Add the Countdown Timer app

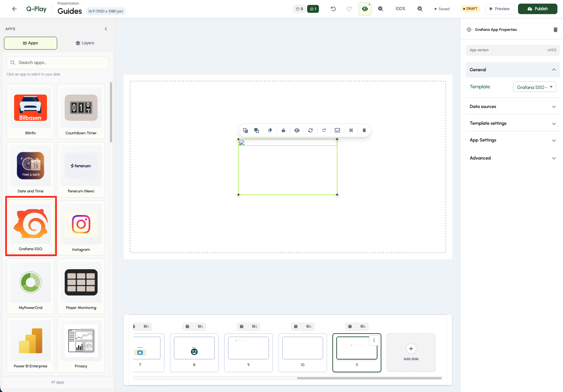(x=81, y=111)
